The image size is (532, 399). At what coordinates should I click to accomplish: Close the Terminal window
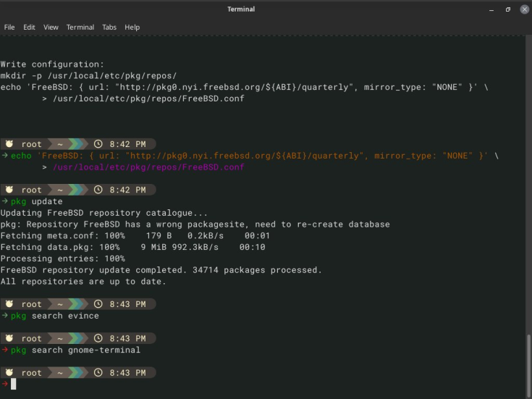click(x=523, y=9)
